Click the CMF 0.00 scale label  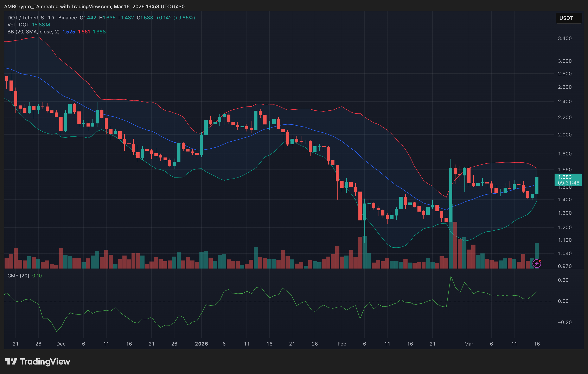pyautogui.click(x=563, y=301)
